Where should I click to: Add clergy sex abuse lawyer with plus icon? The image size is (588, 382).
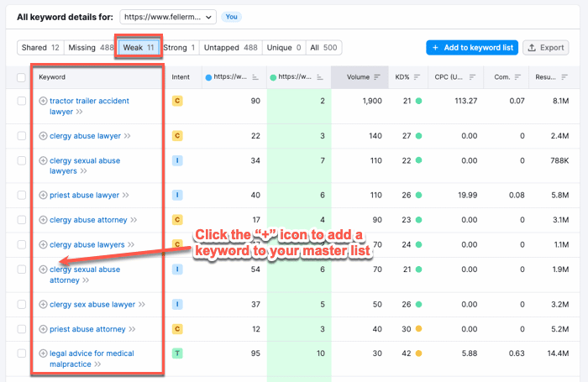pos(44,304)
